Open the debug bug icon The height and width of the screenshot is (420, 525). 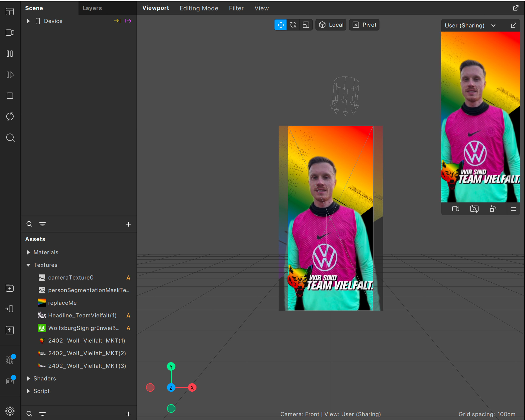click(10, 360)
